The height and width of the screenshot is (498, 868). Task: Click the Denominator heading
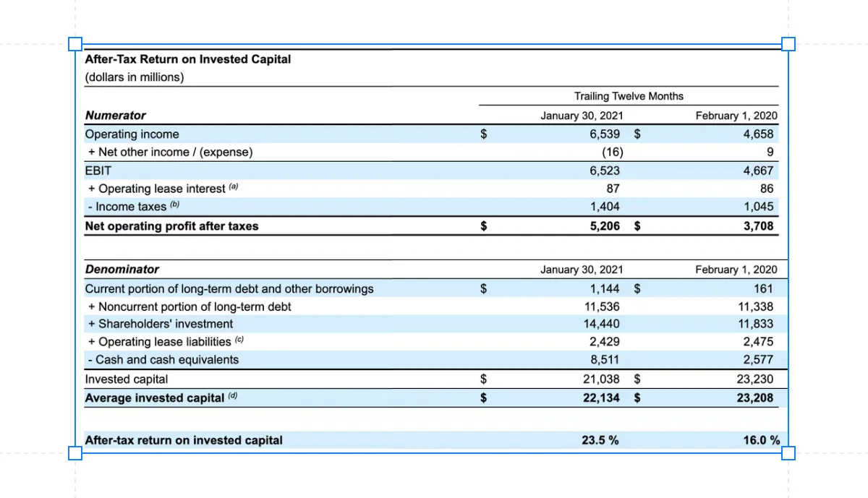click(122, 270)
